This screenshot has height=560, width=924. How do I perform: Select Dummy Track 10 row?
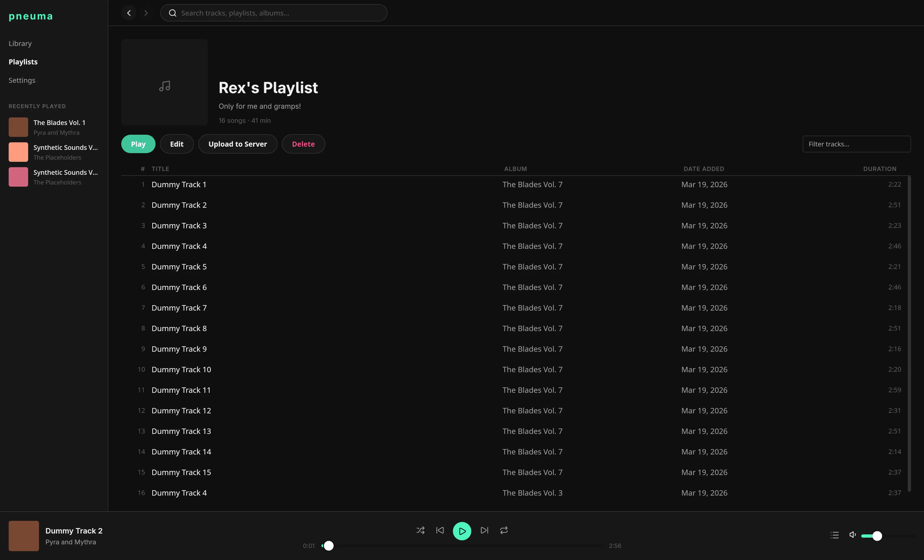click(x=514, y=370)
